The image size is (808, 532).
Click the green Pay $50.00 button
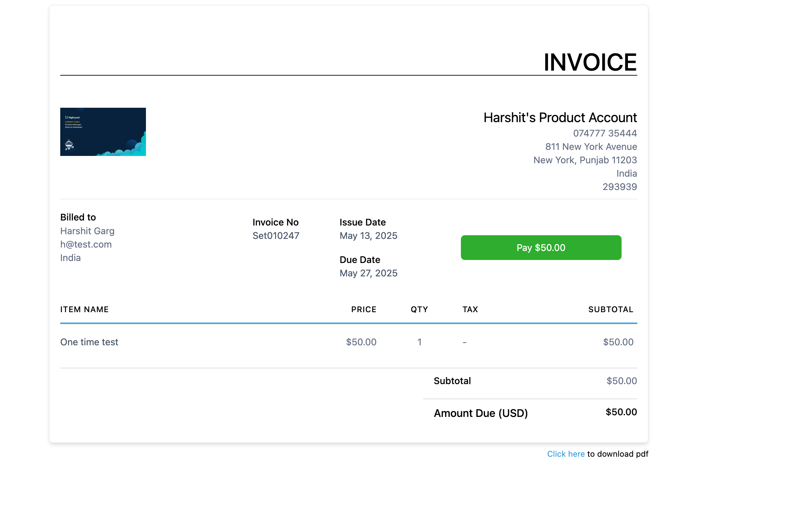point(541,248)
